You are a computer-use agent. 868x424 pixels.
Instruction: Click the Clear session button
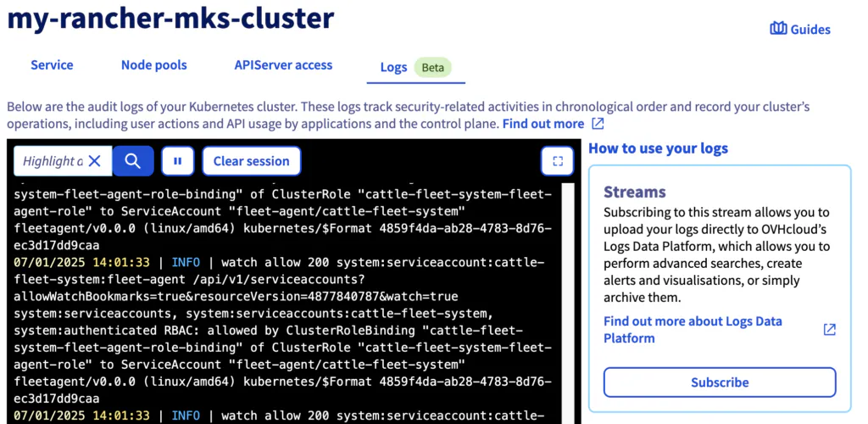click(x=251, y=161)
